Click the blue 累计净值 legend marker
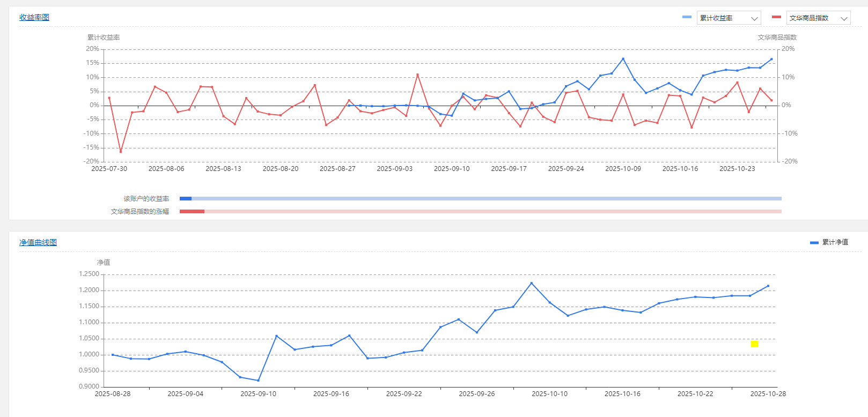Viewport: 868px width, 417px height. pyautogui.click(x=814, y=243)
